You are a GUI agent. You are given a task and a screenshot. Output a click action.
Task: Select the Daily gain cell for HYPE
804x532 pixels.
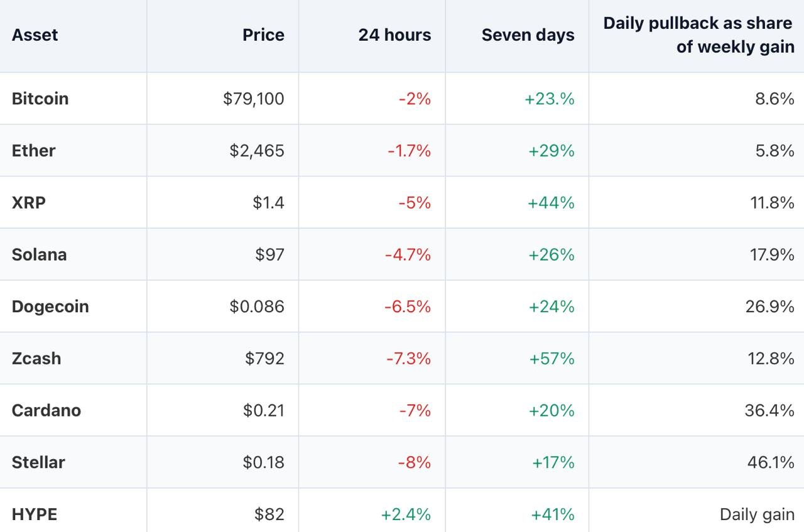point(757,515)
